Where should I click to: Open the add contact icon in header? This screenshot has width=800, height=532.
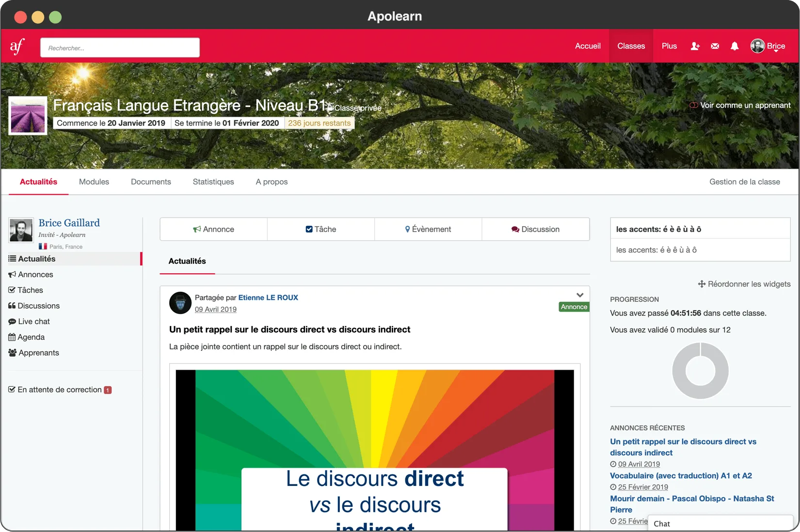(695, 46)
